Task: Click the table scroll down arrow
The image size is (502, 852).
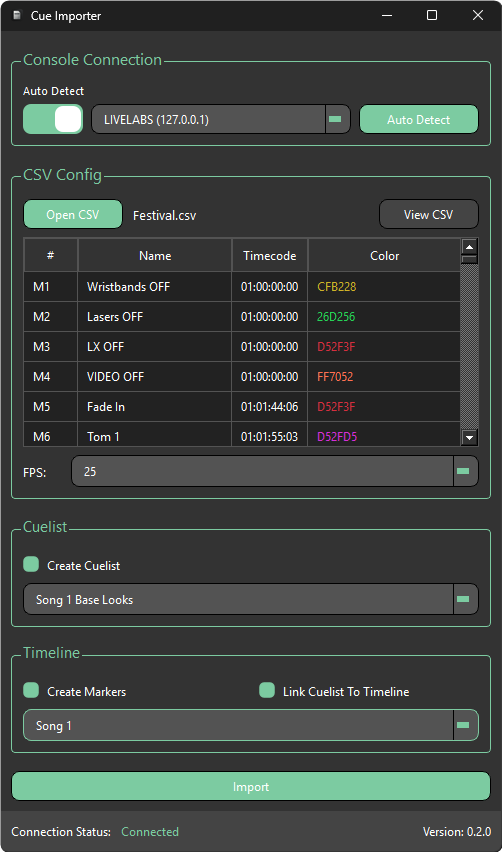Action: [x=469, y=437]
